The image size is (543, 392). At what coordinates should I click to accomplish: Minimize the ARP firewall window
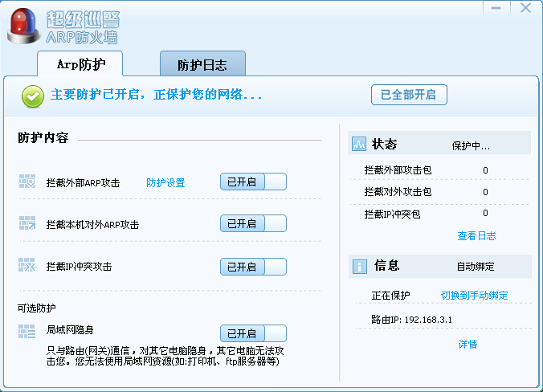click(x=496, y=8)
